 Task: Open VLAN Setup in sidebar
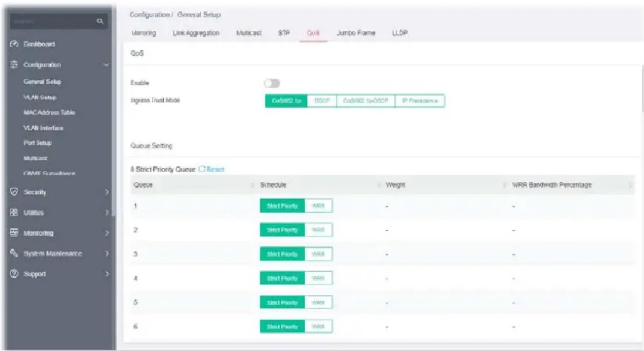point(40,97)
